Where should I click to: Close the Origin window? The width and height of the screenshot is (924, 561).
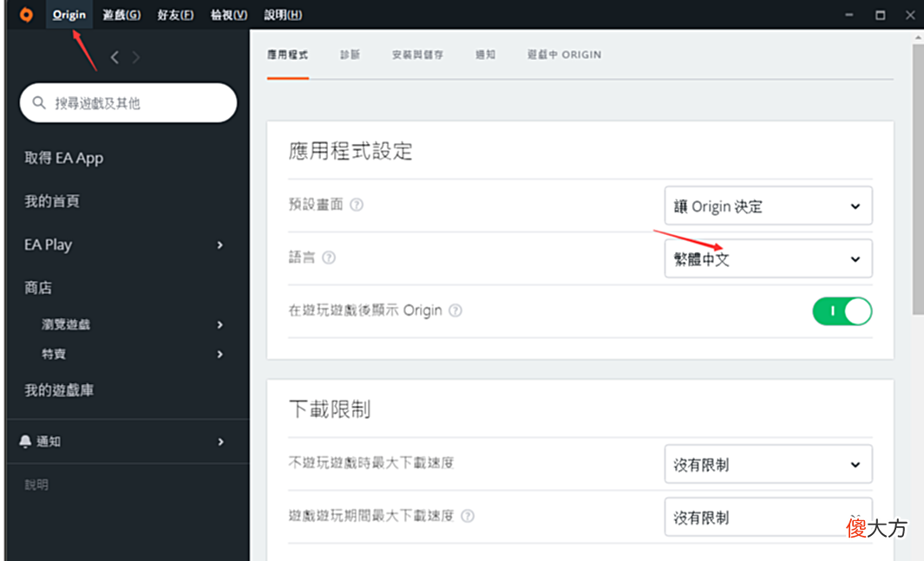(x=910, y=15)
